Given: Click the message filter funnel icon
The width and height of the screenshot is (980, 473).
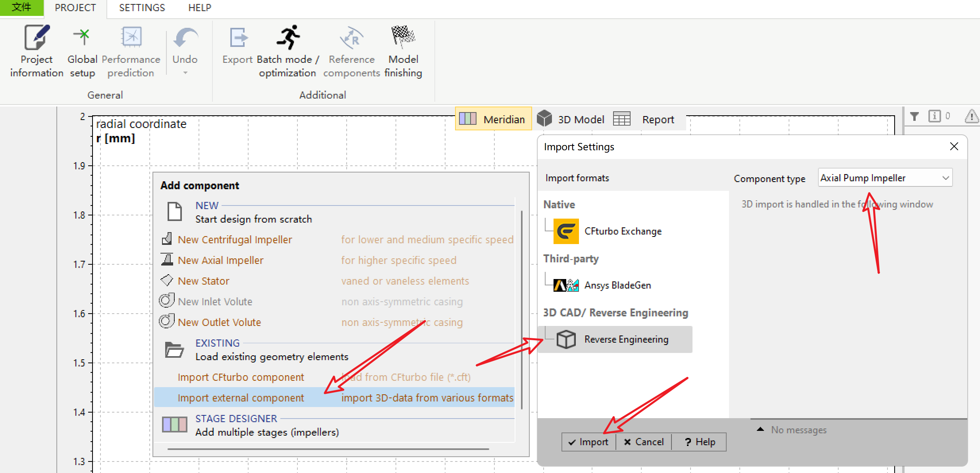Looking at the screenshot, I should [914, 116].
